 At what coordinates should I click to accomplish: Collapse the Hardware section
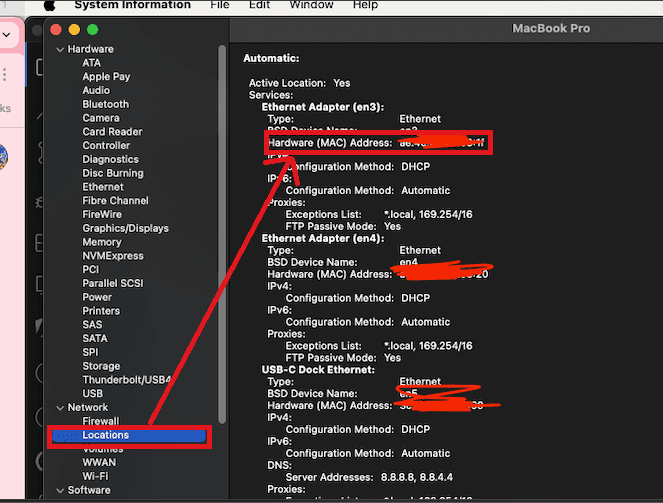60,49
